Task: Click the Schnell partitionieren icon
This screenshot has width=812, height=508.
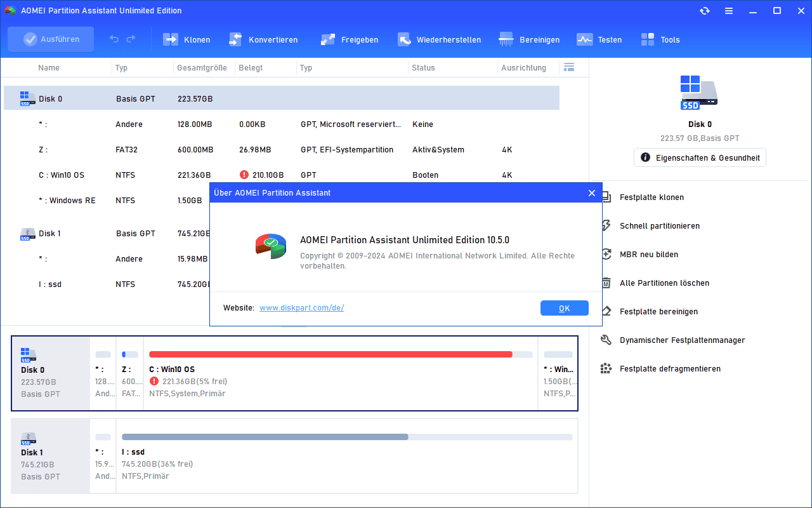Action: (606, 226)
